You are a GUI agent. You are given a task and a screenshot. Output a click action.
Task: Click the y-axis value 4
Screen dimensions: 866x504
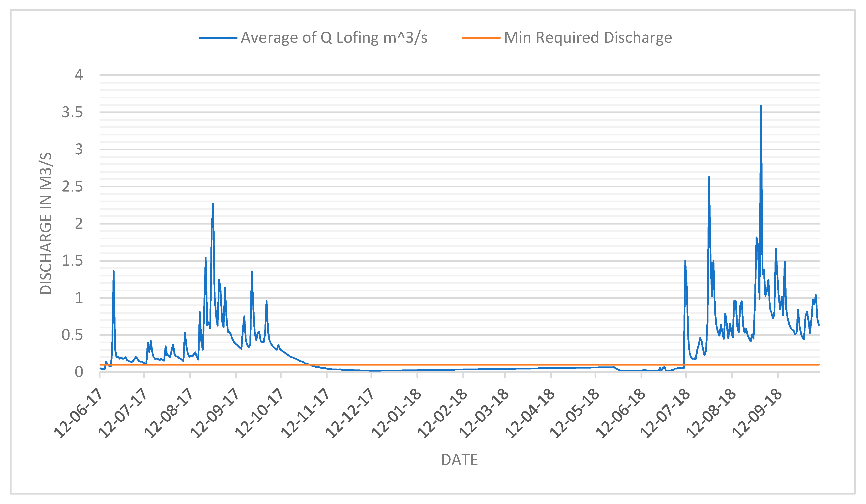tap(79, 75)
